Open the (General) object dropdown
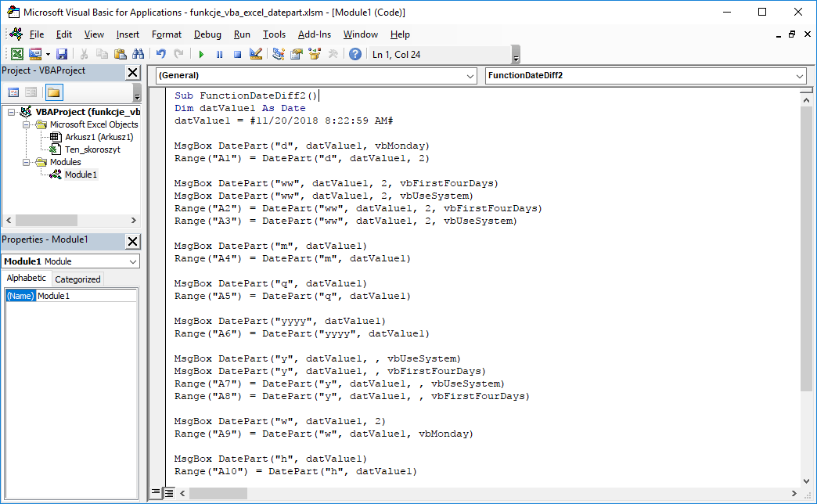 pyautogui.click(x=470, y=76)
